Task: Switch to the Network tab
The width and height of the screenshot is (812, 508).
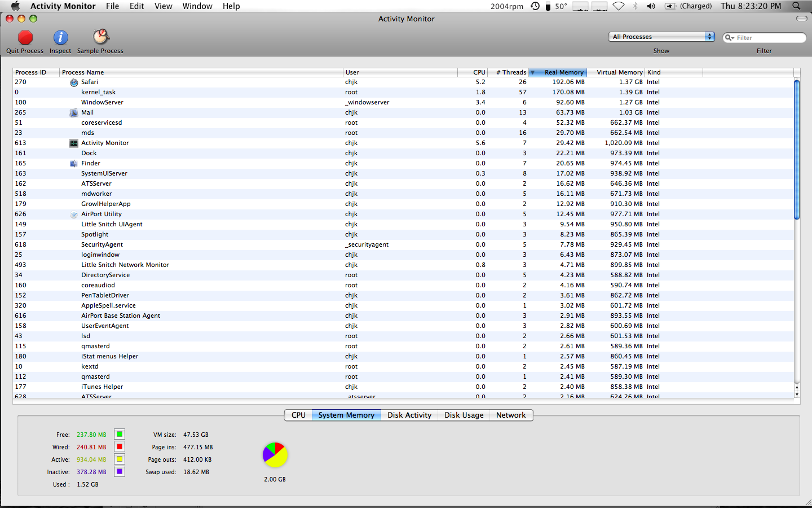Action: [511, 415]
